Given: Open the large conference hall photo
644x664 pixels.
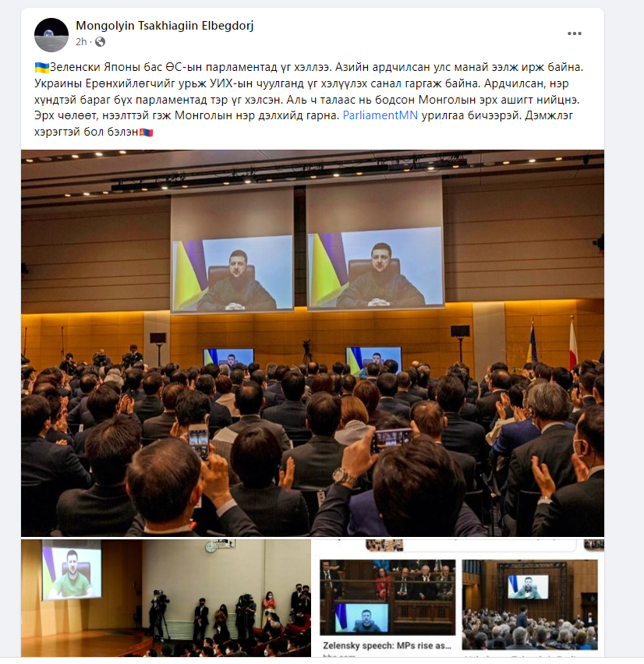Looking at the screenshot, I should [313, 343].
